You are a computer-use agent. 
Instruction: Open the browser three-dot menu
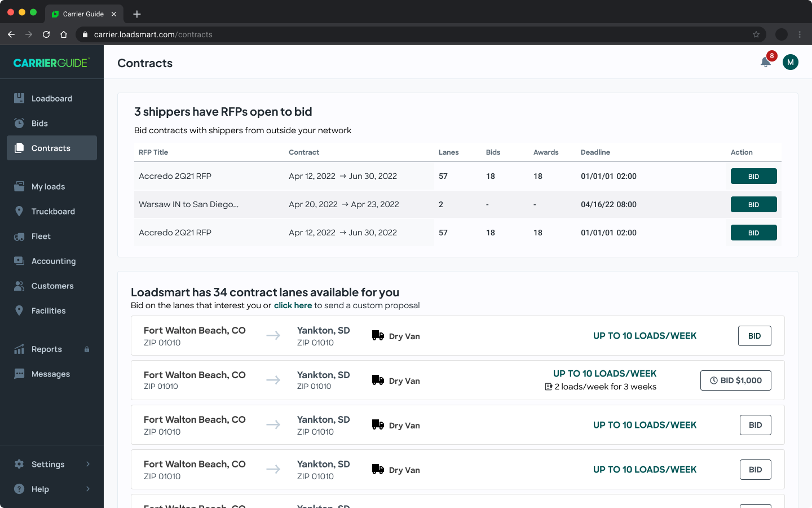point(800,34)
